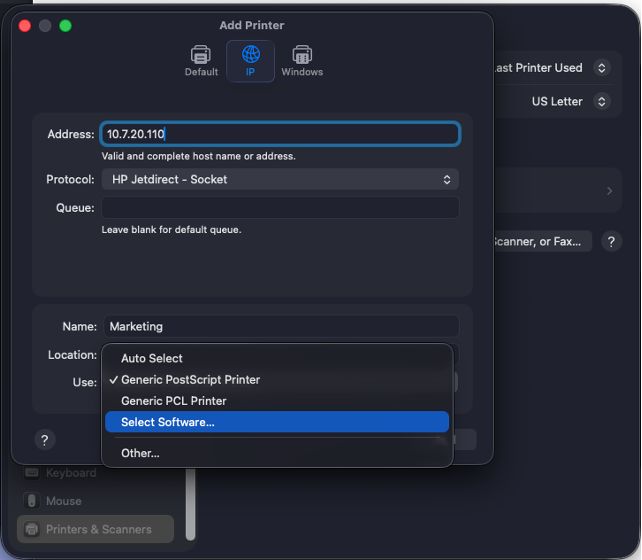Choose Generic PCL Printer option
Viewport: 642px width, 560px height.
pyautogui.click(x=174, y=401)
